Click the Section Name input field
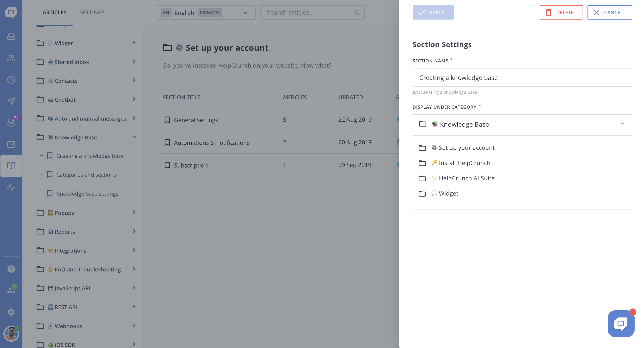 522,78
